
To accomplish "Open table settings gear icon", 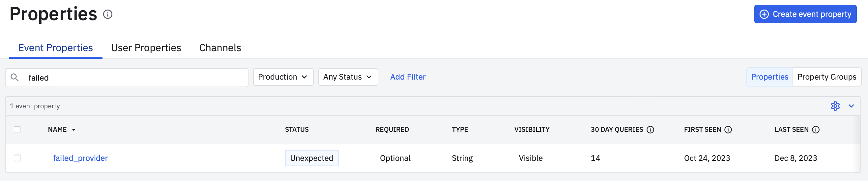I will (835, 106).
